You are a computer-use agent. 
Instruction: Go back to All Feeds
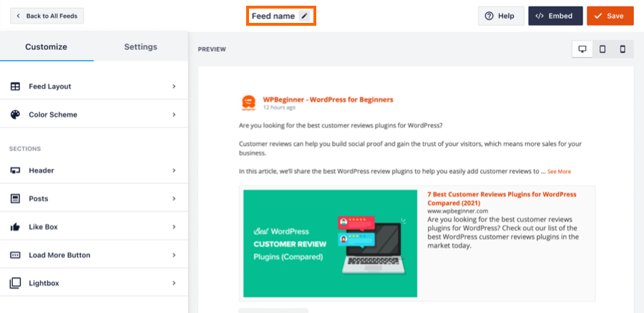click(47, 16)
